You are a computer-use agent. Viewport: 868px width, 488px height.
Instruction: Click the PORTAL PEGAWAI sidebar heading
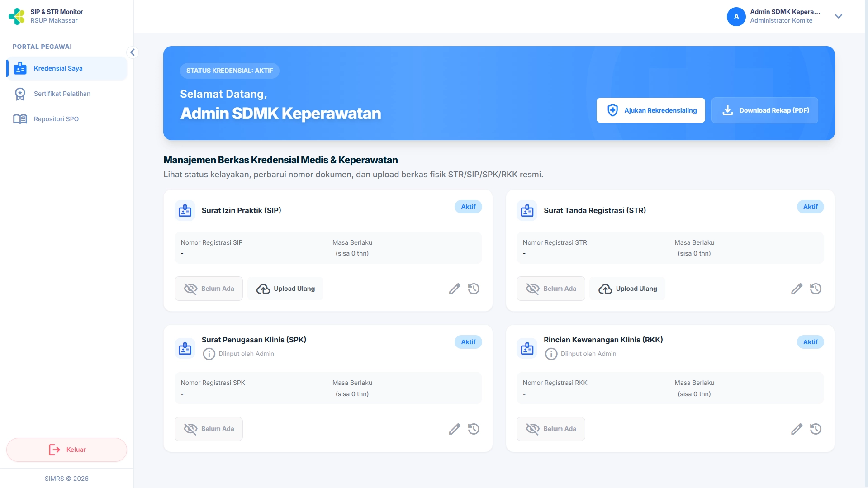pyautogui.click(x=42, y=47)
